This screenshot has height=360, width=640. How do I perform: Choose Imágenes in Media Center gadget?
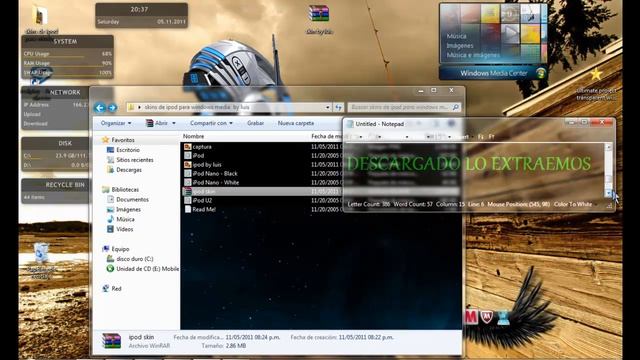[460, 45]
